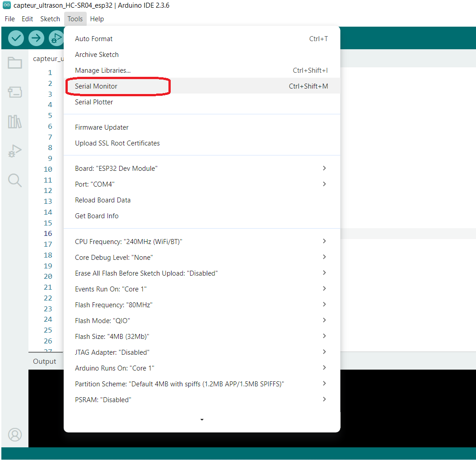The width and height of the screenshot is (476, 460).
Task: Expand the JTAG Adapter submenu
Action: click(202, 352)
